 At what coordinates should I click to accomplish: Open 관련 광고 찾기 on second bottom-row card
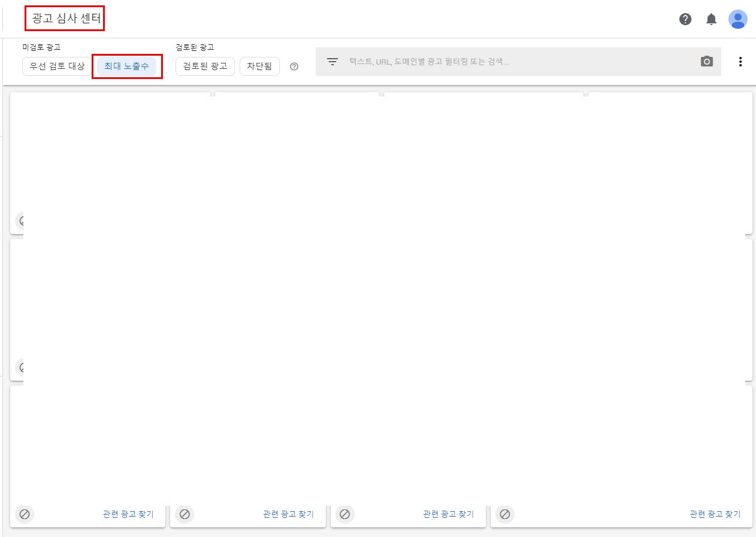pos(288,514)
